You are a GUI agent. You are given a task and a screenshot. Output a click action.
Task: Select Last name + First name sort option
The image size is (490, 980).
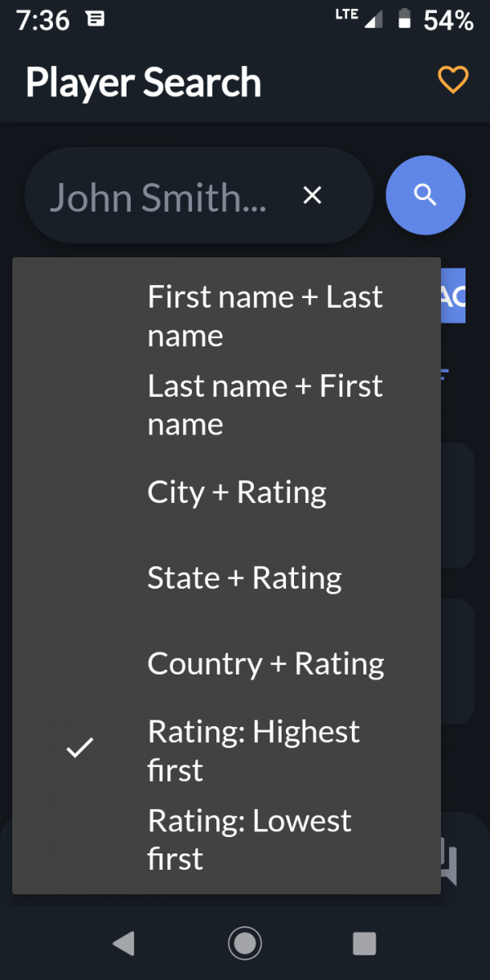[x=227, y=404]
